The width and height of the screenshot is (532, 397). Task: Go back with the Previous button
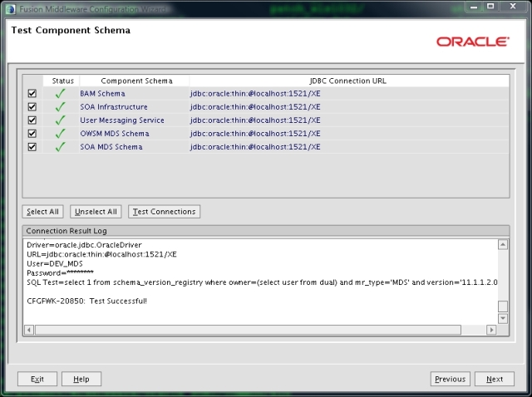coord(451,379)
